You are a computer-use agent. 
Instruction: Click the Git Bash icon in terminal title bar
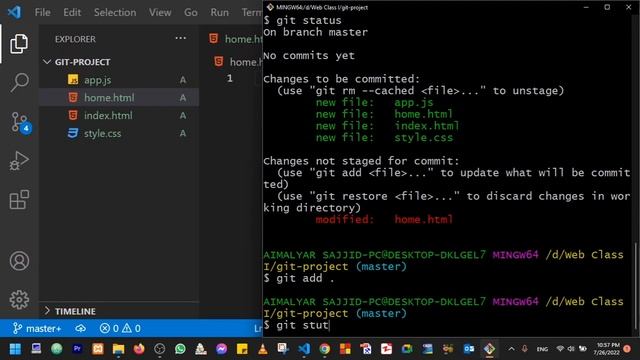pos(270,7)
